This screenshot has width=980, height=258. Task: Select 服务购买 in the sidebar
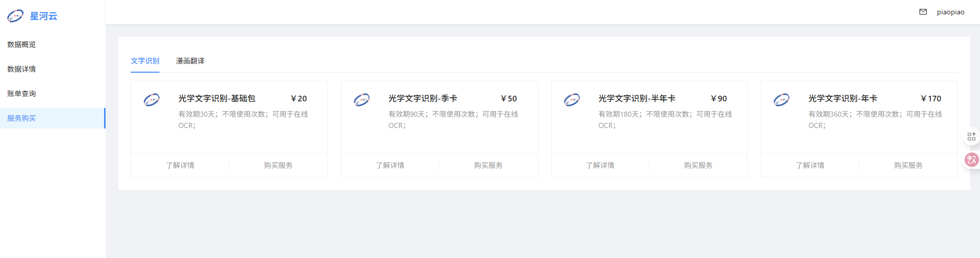click(22, 118)
